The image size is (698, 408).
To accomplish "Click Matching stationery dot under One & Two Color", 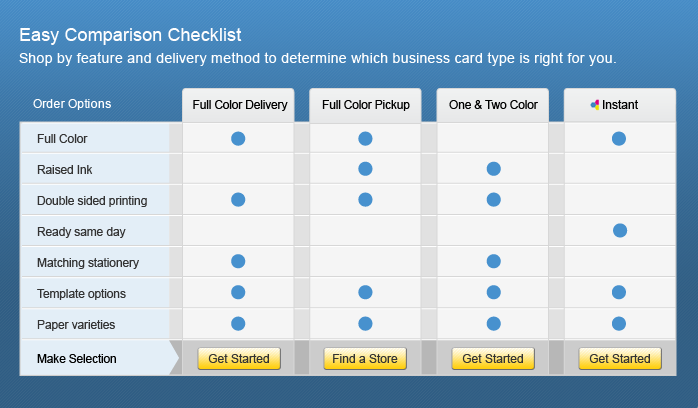I will (494, 261).
